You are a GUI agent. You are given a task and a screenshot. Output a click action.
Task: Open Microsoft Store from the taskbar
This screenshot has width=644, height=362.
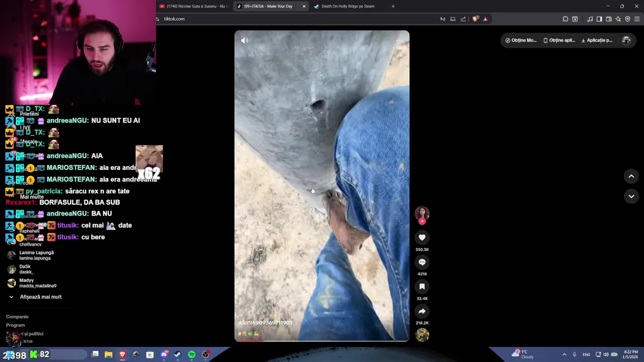(x=150, y=354)
